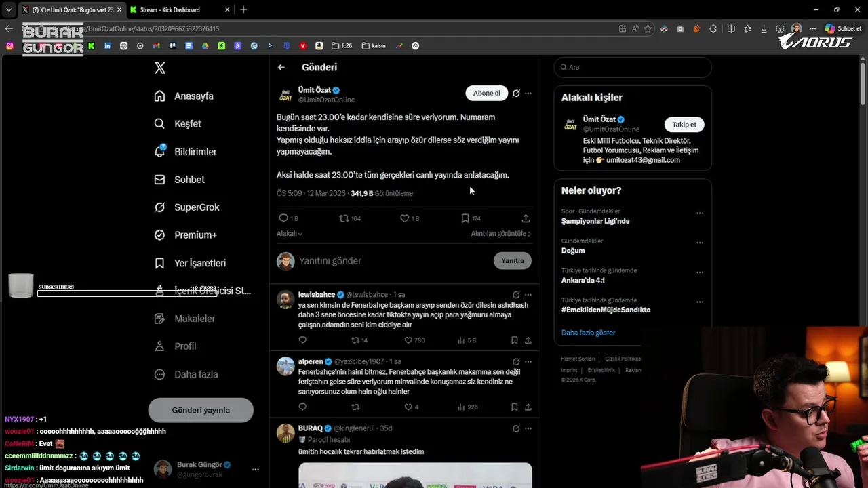Image resolution: width=868 pixels, height=488 pixels.
Task: Open Copilot Sohbet et button
Action: click(843, 28)
